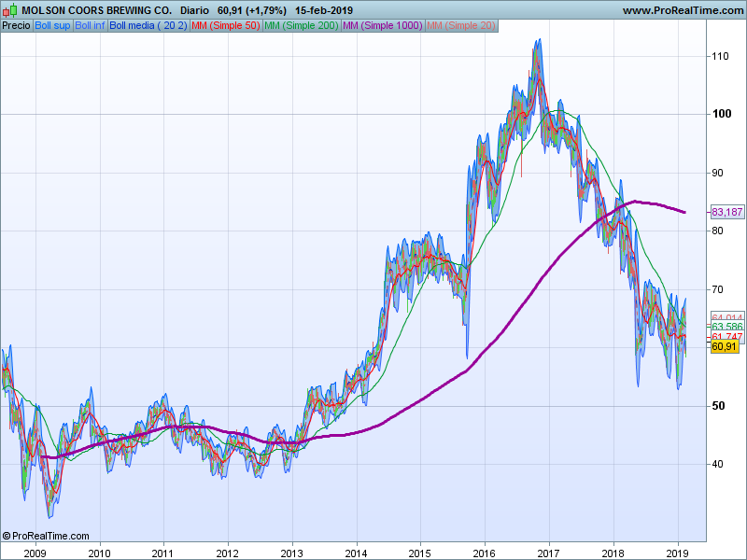Select the Precio legend label
The width and height of the screenshot is (747, 560).
[x=17, y=26]
